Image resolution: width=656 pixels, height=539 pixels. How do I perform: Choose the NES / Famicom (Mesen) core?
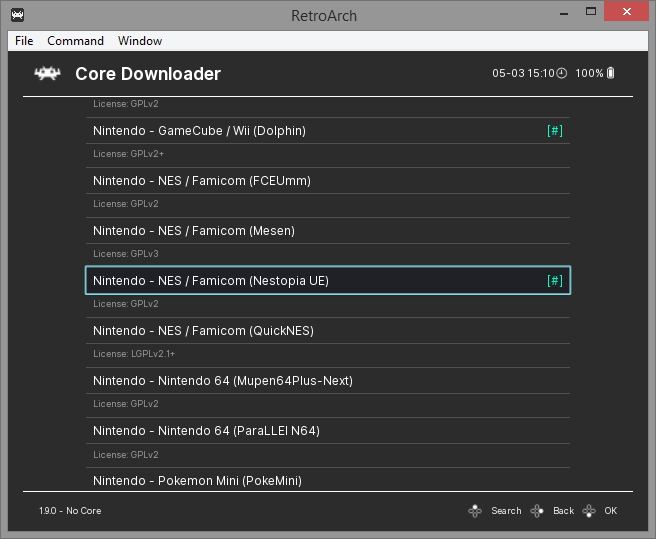click(x=328, y=231)
